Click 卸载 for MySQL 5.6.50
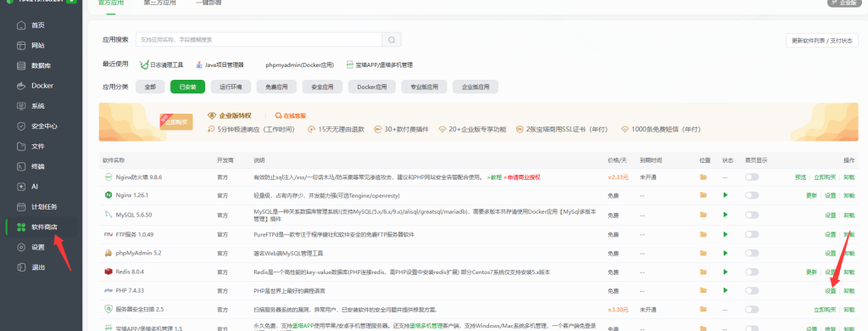868x331 pixels. coord(849,216)
